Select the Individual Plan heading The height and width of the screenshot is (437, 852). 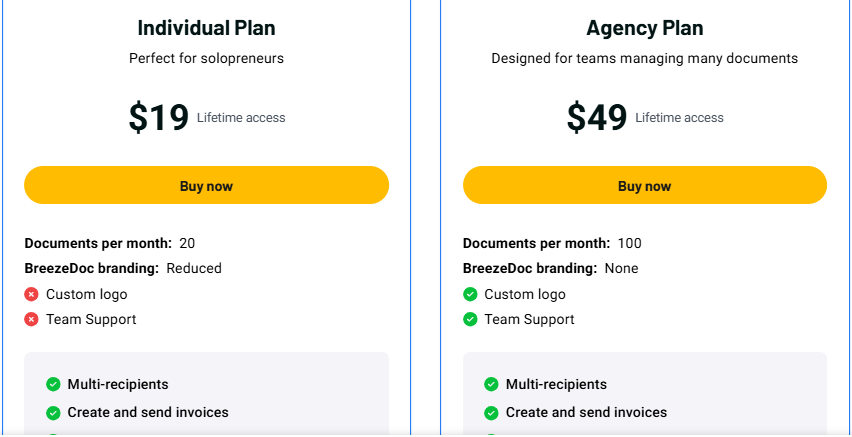click(x=206, y=28)
